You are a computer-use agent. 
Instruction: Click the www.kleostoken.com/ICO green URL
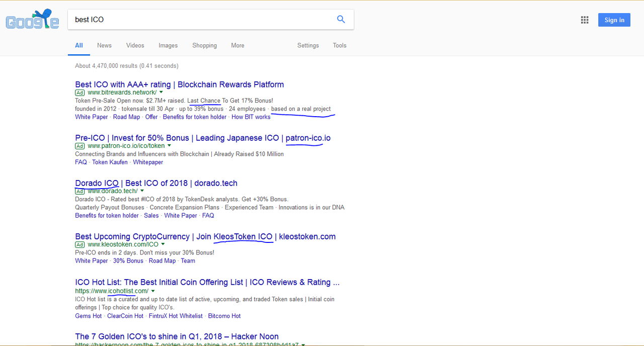[123, 244]
